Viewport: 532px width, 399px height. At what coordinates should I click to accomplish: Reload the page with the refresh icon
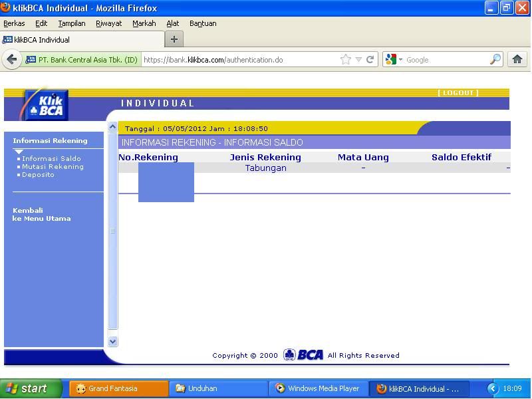[370, 60]
